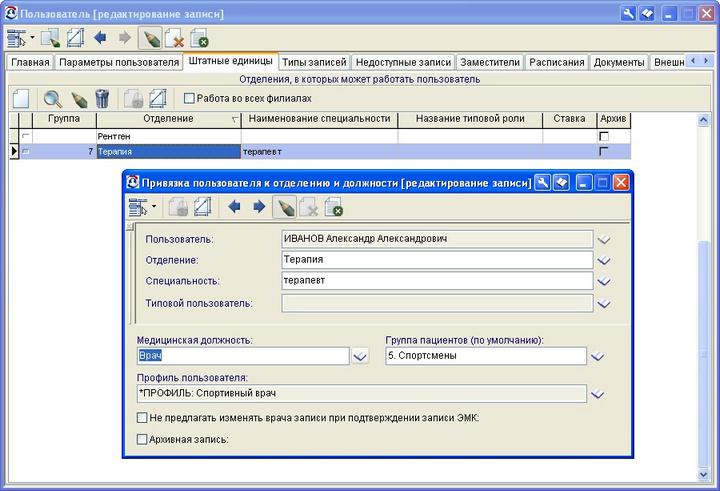Expand 'Группа пациентов' dropdown

[597, 357]
